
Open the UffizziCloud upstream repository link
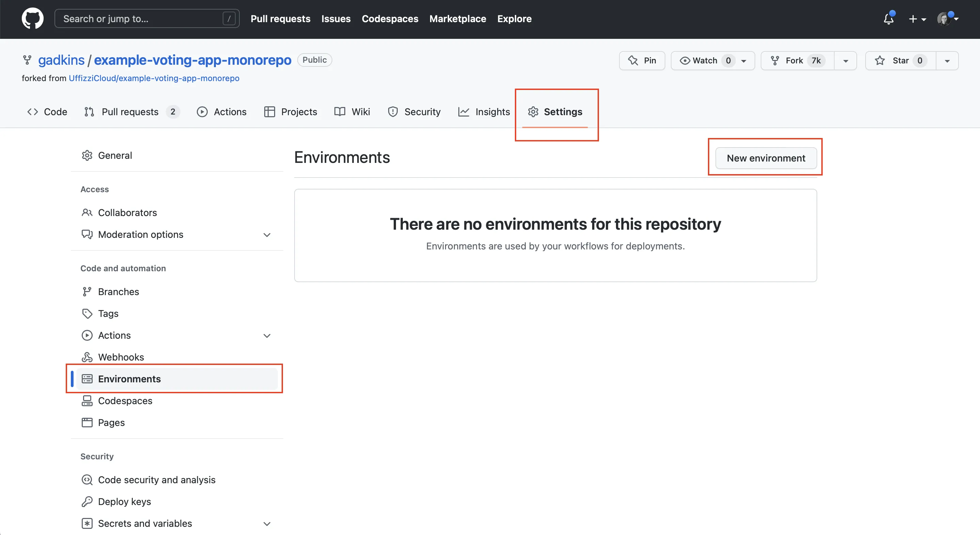click(x=154, y=78)
